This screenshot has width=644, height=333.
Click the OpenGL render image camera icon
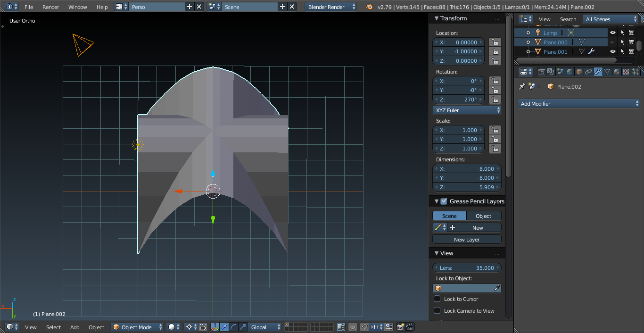tap(401, 327)
